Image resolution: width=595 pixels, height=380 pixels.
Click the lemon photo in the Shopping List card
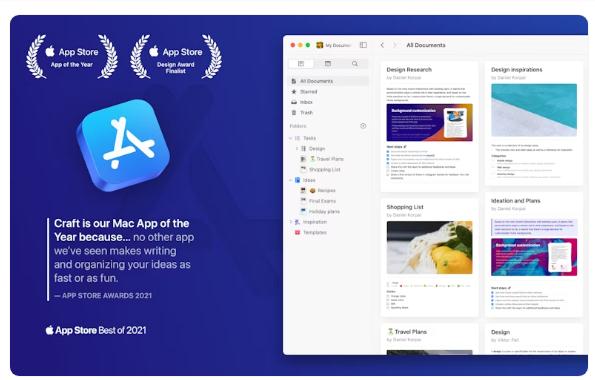[x=429, y=248]
